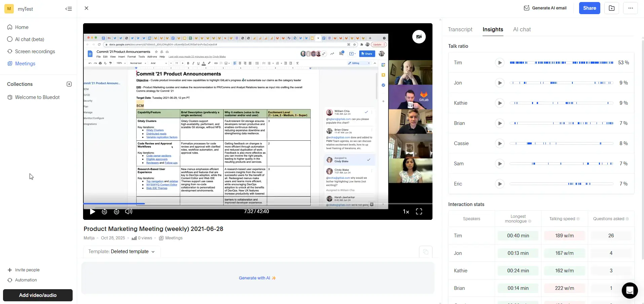644x304 pixels.
Task: Seek on the video progress bar
Action: 258,204
